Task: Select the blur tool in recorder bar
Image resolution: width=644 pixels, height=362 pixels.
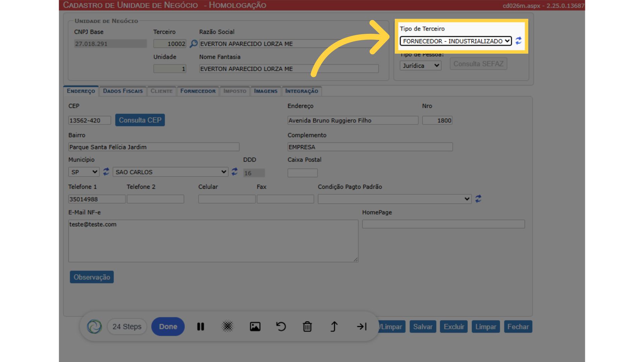Action: [x=227, y=326]
